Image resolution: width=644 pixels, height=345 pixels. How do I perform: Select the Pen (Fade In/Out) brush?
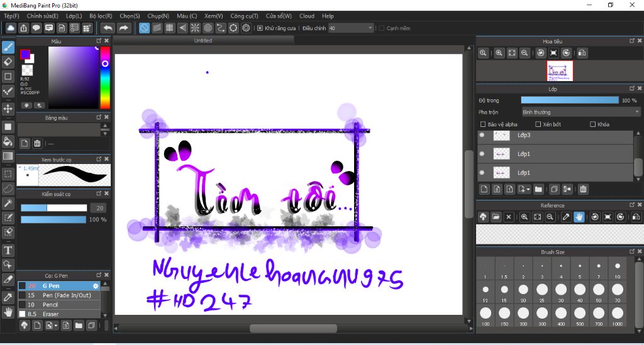pos(59,295)
